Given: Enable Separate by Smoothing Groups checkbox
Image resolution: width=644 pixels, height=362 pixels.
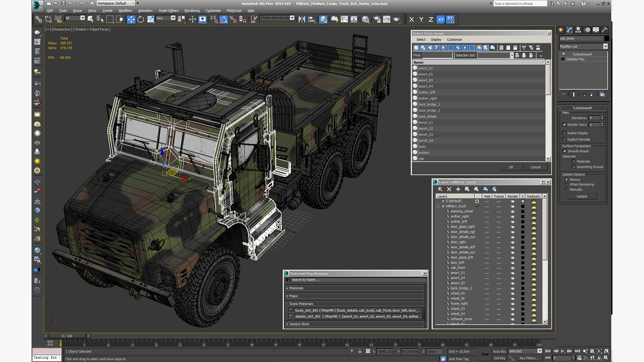Looking at the screenshot, I should (574, 167).
